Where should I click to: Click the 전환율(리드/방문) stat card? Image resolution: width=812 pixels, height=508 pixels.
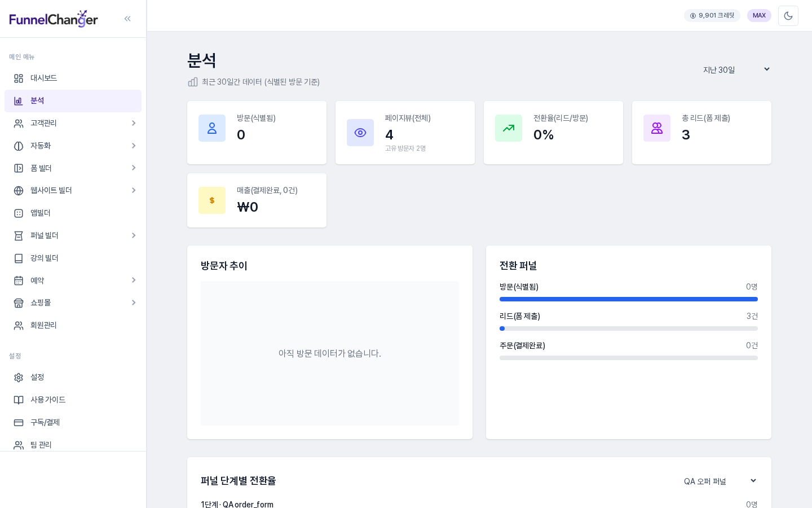tap(553, 133)
